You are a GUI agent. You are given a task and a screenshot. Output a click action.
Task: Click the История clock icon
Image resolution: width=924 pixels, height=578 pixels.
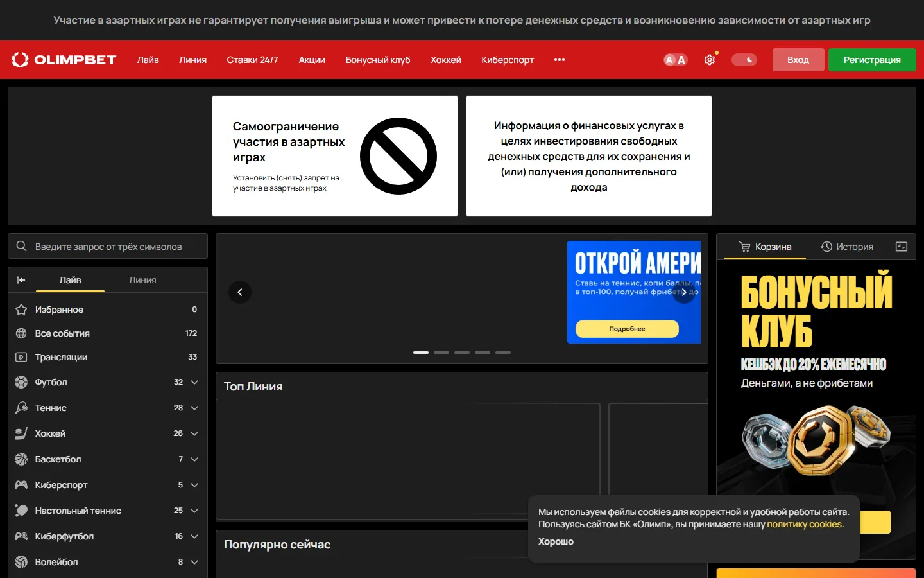tap(826, 247)
